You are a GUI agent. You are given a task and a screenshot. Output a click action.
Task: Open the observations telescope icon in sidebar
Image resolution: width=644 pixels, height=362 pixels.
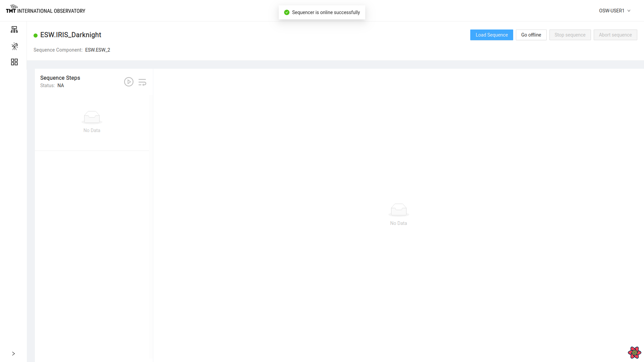coord(14,46)
